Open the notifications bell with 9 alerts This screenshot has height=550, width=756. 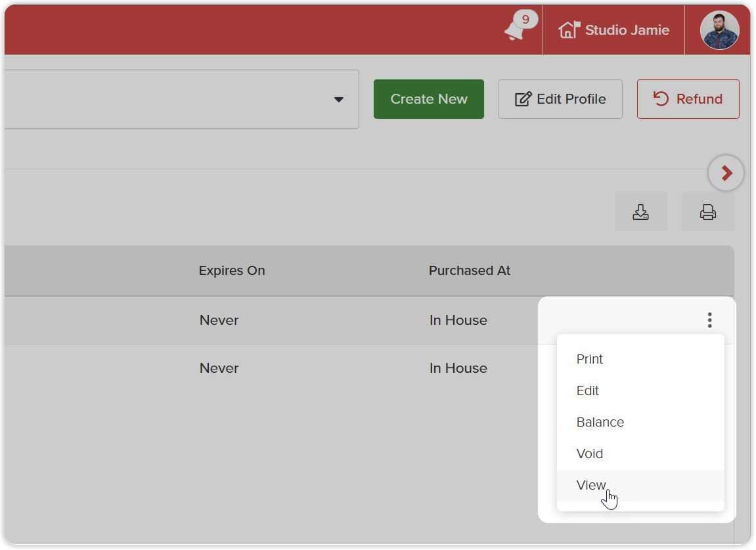pos(520,26)
